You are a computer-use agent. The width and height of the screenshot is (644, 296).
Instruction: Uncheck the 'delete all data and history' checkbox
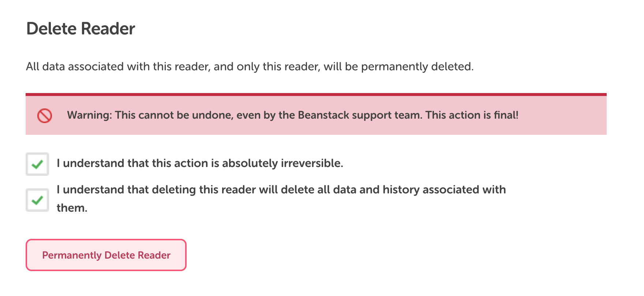click(37, 200)
